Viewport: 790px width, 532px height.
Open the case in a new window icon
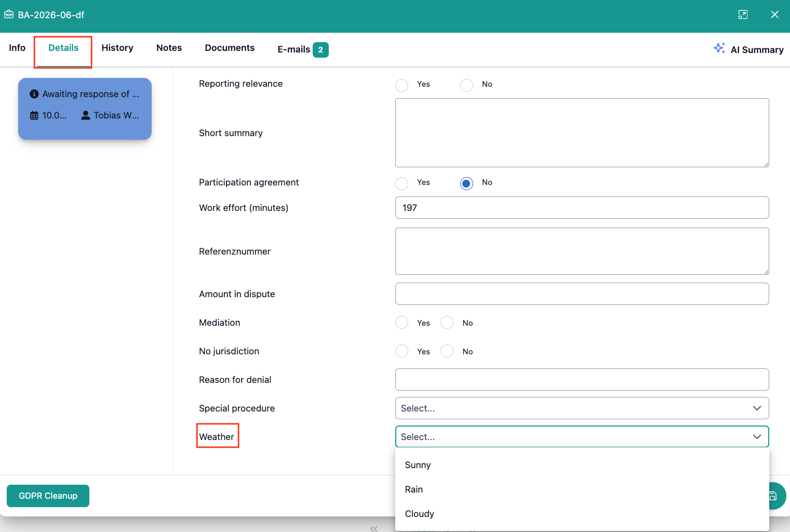point(743,15)
